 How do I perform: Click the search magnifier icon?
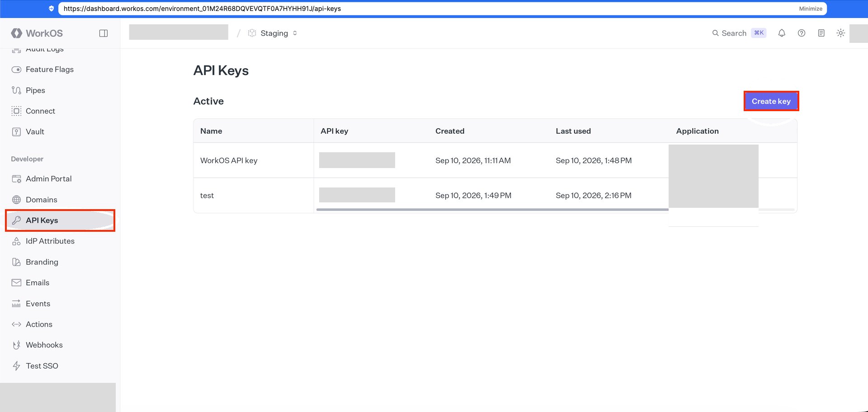pos(715,33)
